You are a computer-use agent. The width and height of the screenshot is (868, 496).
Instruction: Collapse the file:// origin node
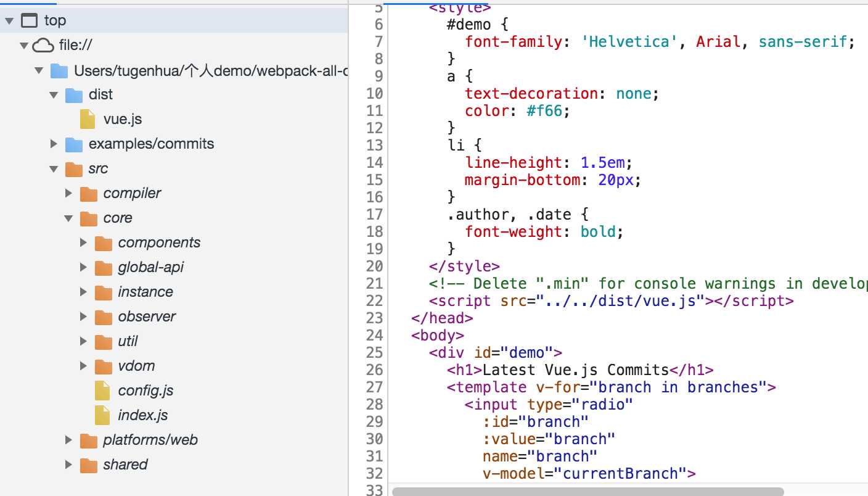24,46
